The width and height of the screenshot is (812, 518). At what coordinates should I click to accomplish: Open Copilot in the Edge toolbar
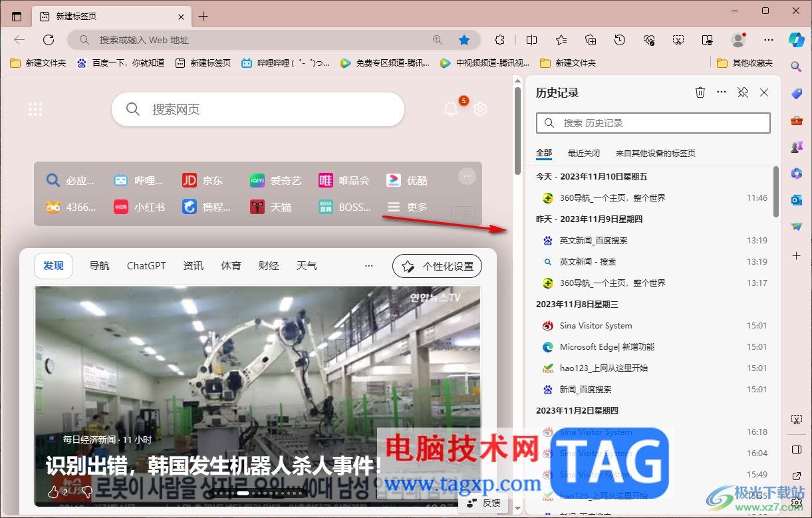[x=796, y=40]
